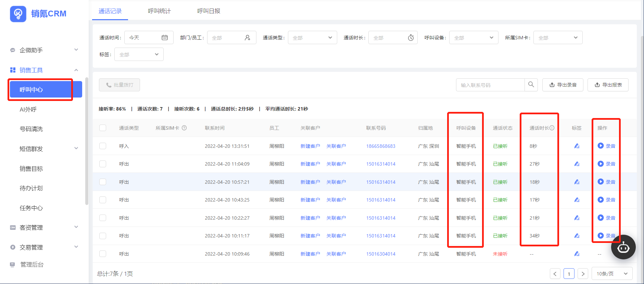Click the 输入联系号码 search input field
The width and height of the screenshot is (644, 284).
(x=490, y=85)
